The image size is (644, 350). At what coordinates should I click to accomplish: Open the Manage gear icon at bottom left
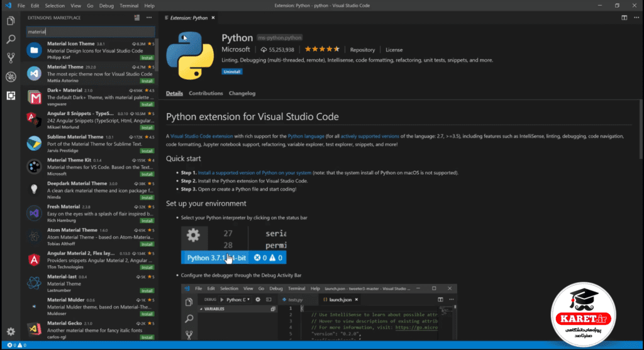(x=11, y=331)
